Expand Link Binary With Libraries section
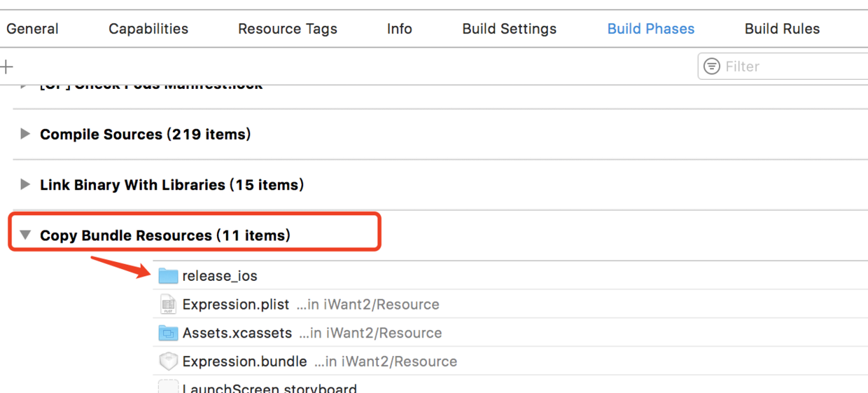The width and height of the screenshot is (868, 393). click(x=25, y=185)
